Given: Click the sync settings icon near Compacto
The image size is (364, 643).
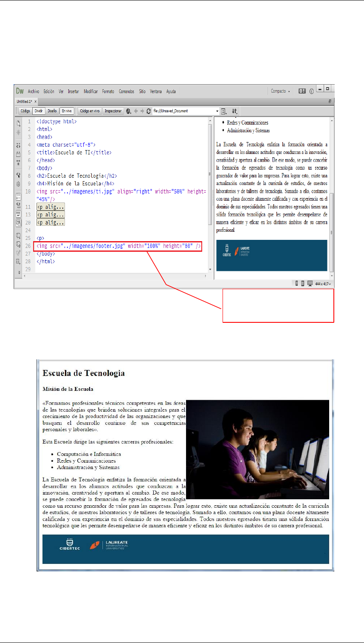Looking at the screenshot, I should tap(302, 91).
